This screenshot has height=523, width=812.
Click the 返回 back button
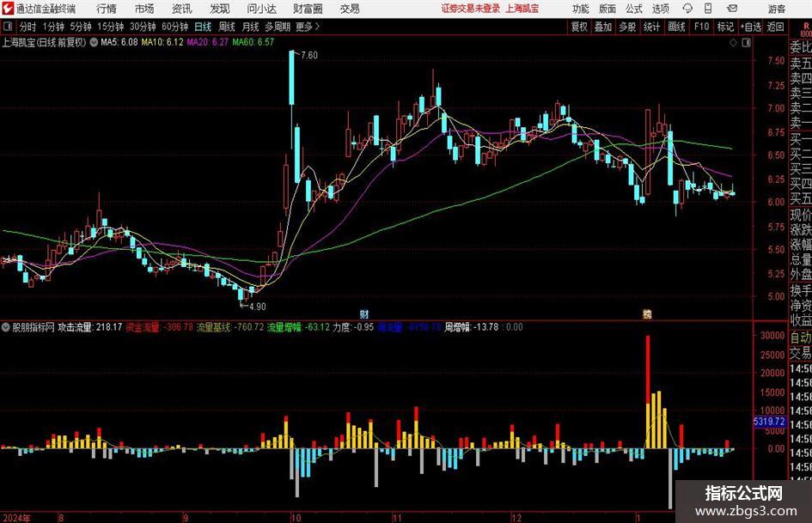pyautogui.click(x=775, y=27)
